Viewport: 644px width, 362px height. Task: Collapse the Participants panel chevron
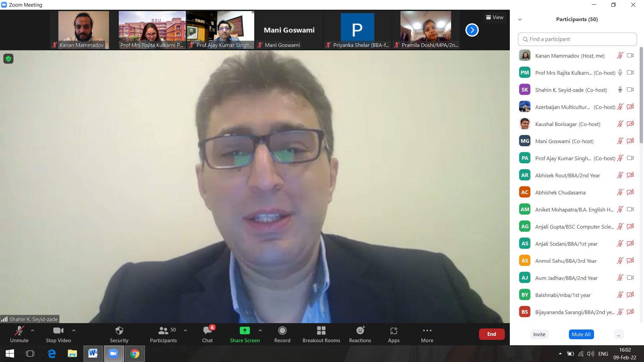520,19
